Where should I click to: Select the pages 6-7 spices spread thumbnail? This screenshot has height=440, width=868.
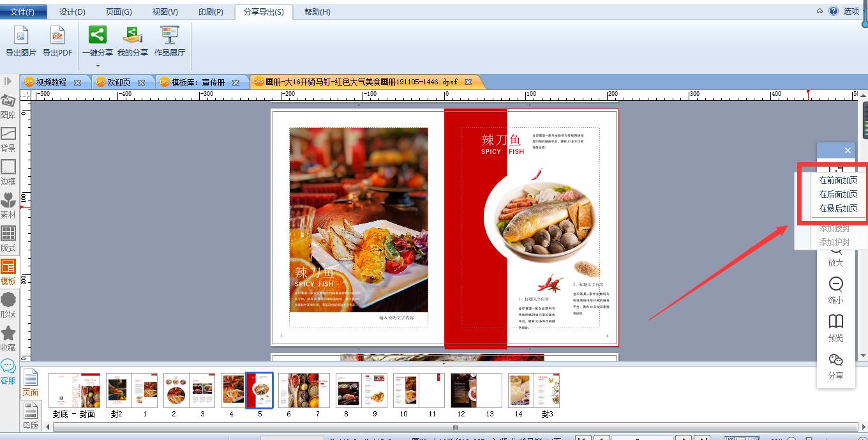coord(304,390)
